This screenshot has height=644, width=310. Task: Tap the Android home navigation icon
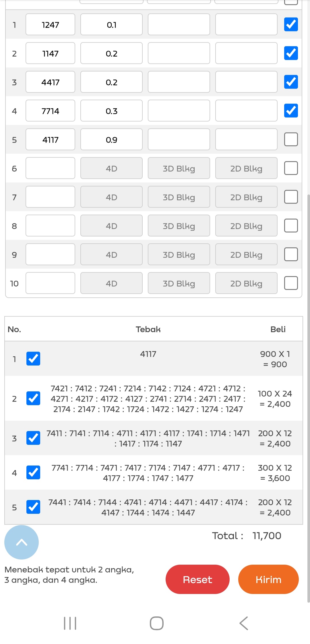157,623
